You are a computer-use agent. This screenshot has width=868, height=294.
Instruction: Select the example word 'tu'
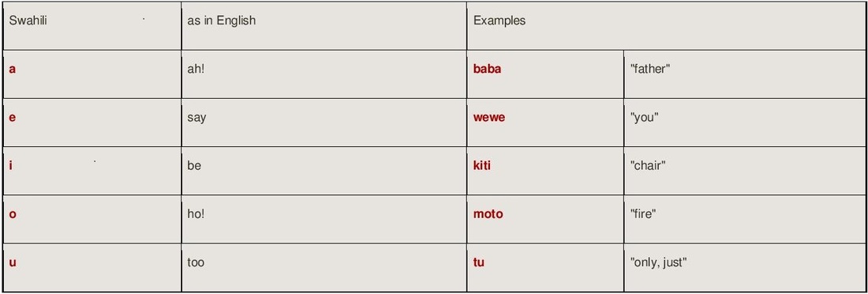(x=479, y=262)
